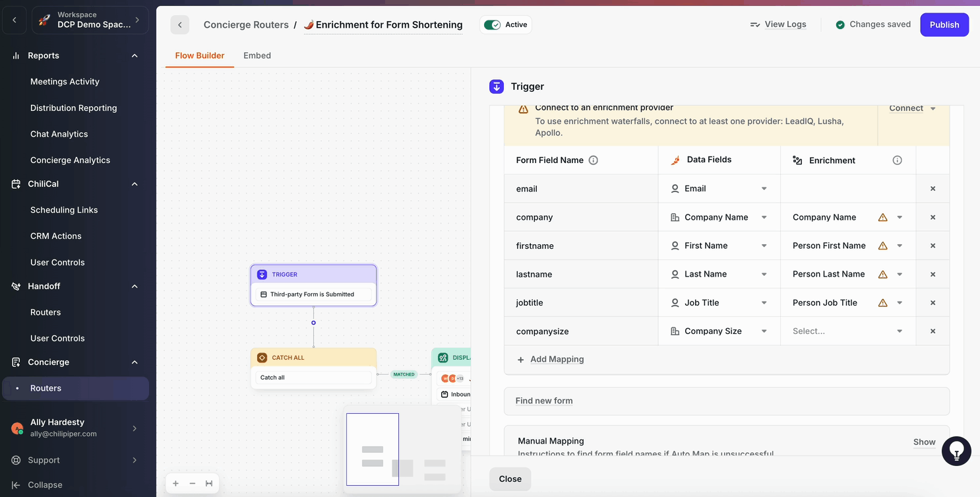The width and height of the screenshot is (980, 497).
Task: Switch to the Embed tab
Action: (x=257, y=55)
